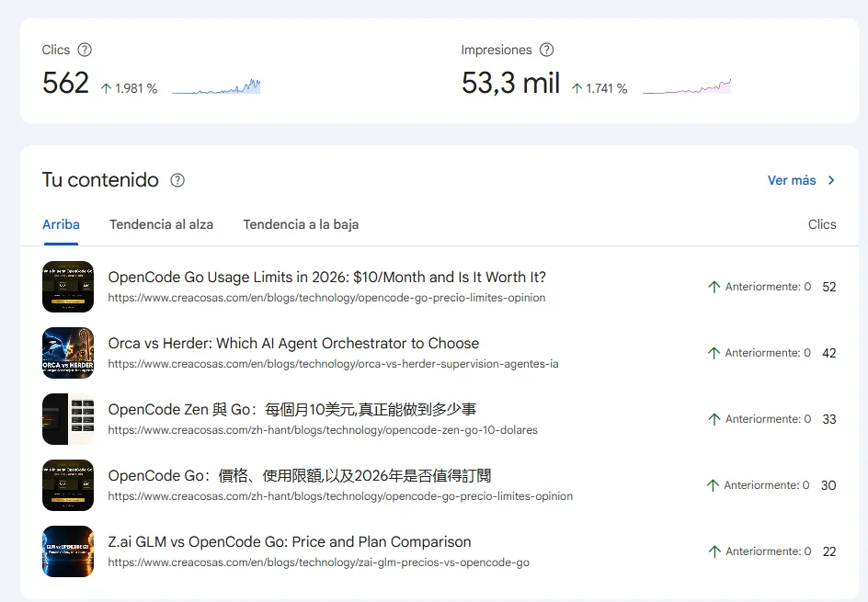Viewport: 868px width, 602px height.
Task: Click Anteriormente: 0 beside 33 clicks
Action: [768, 419]
